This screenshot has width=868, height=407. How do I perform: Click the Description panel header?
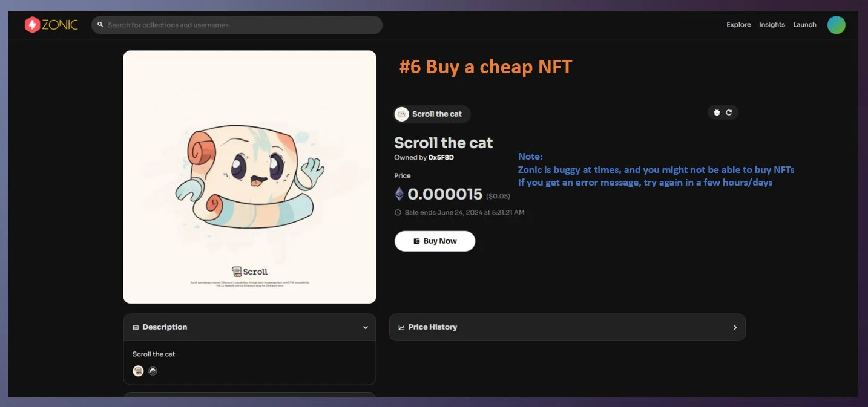pos(165,327)
